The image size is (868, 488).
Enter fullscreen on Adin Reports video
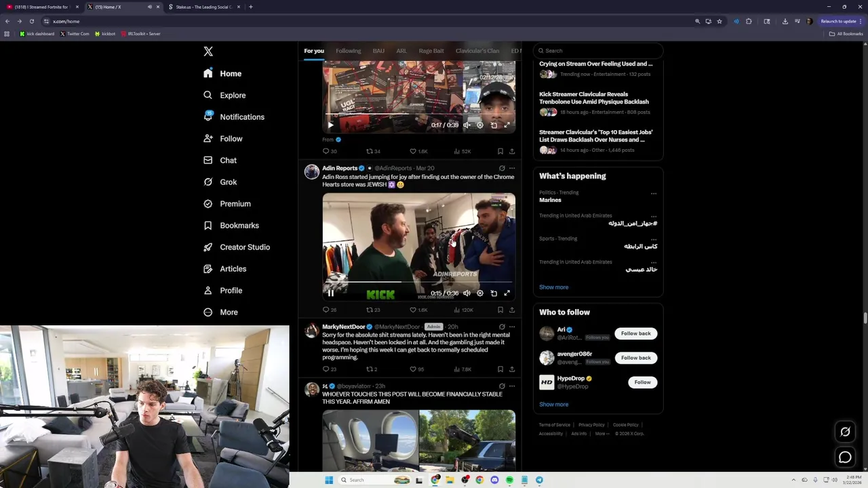click(507, 293)
